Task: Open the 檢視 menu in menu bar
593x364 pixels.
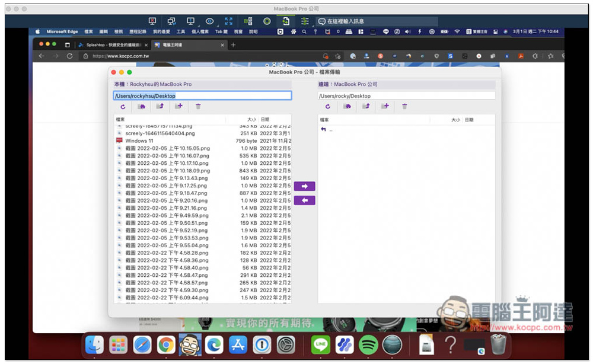Action: pyautogui.click(x=119, y=31)
